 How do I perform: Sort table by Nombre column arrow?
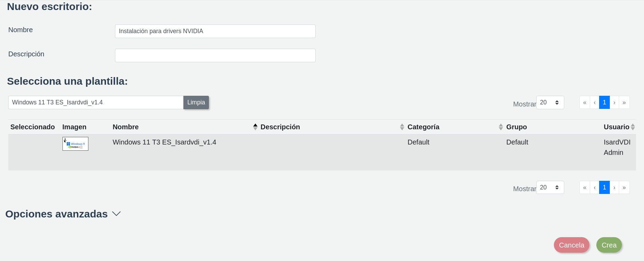coord(255,127)
